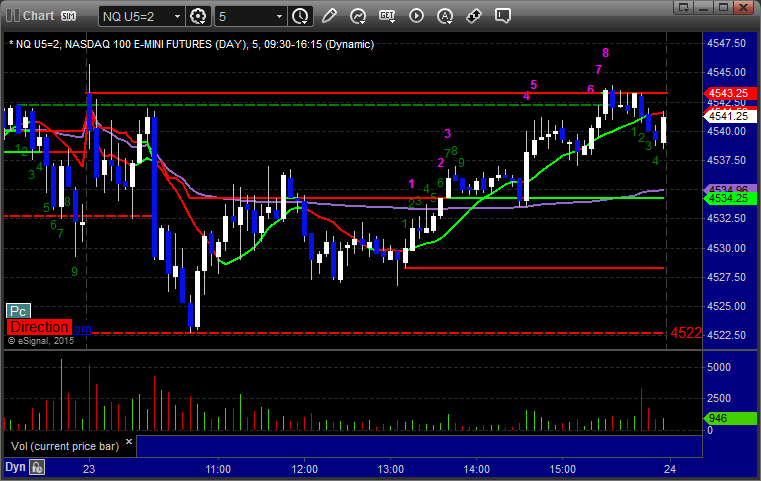Click the two-bar grip icon before Chart
This screenshot has height=481, width=761.
[13, 16]
